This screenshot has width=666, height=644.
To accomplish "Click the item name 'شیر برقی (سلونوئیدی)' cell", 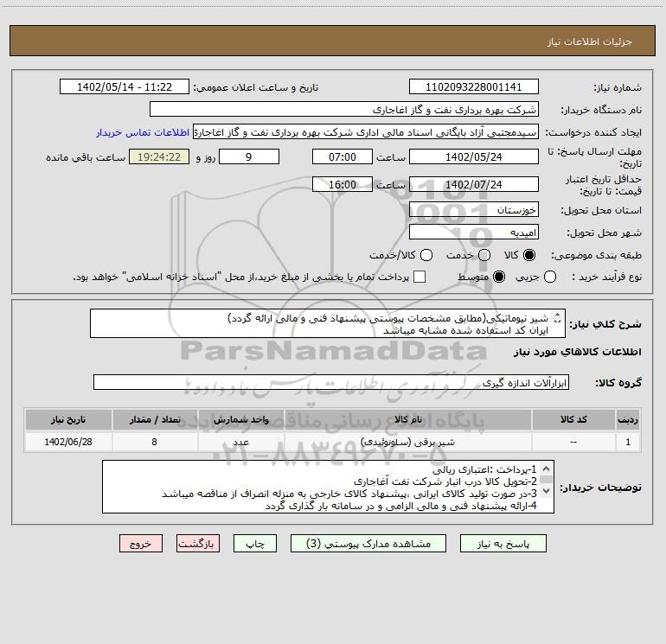I will pos(407,443).
